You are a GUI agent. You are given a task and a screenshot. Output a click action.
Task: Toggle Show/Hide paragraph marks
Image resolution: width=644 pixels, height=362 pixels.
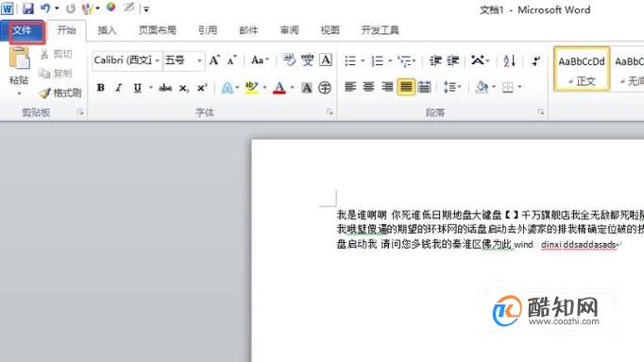click(535, 61)
